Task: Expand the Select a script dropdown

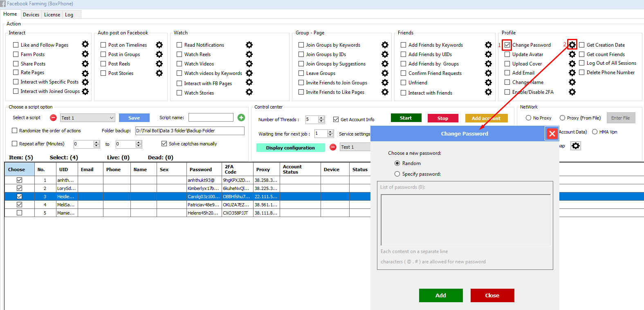Action: pos(88,118)
